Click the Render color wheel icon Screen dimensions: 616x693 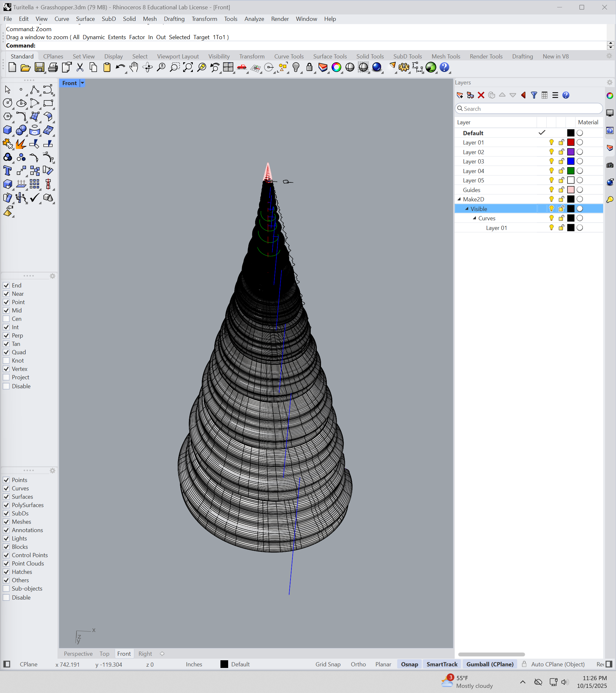pyautogui.click(x=336, y=67)
